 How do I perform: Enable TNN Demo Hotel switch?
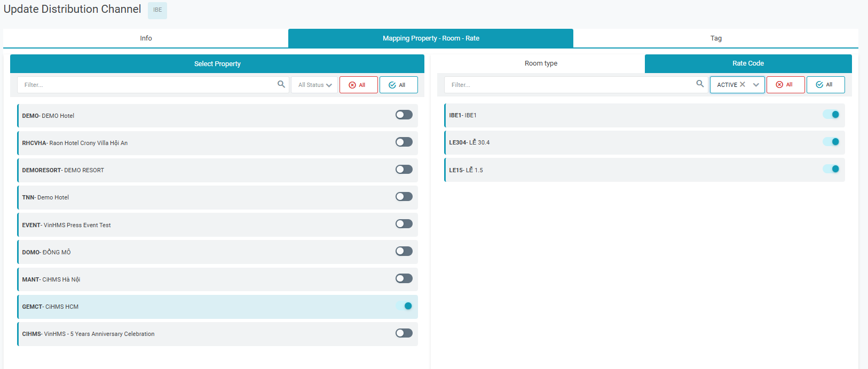404,197
